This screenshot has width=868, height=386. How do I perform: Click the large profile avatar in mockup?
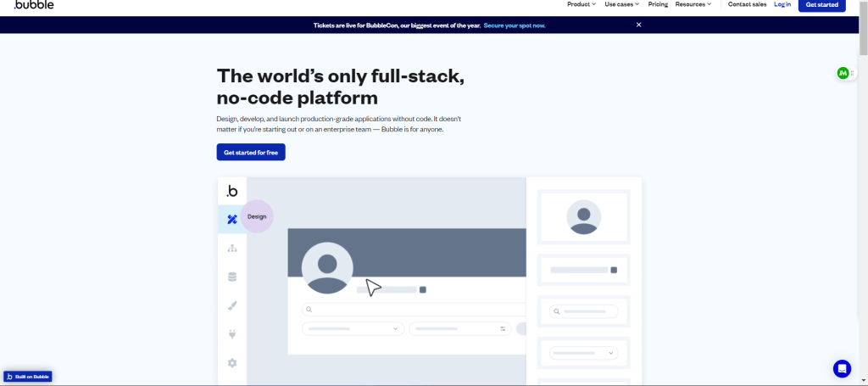327,268
